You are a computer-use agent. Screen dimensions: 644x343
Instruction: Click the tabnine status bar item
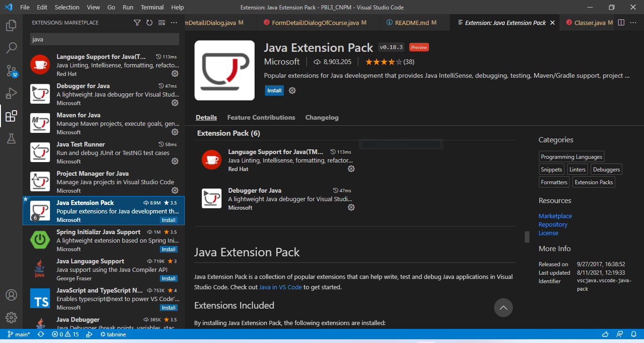[113, 334]
